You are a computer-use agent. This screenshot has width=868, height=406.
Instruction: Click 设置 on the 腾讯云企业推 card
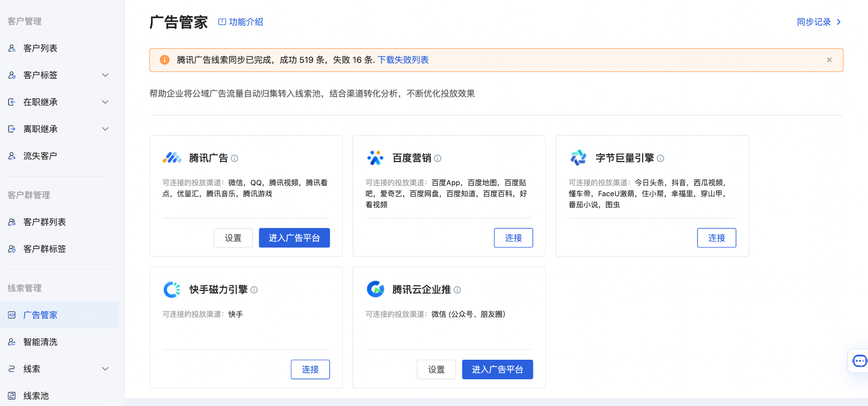pos(436,369)
